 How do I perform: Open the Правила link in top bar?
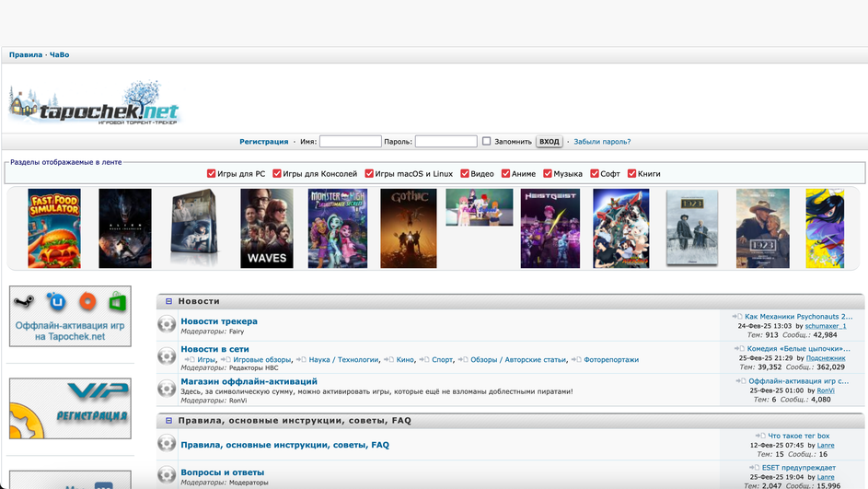pos(26,55)
